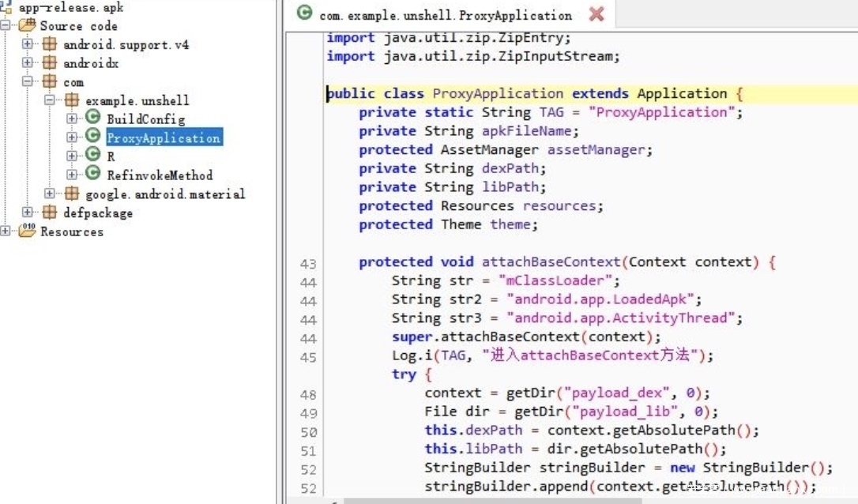Collapse the example.unshell package node
This screenshot has width=858, height=504.
pyautogui.click(x=51, y=100)
